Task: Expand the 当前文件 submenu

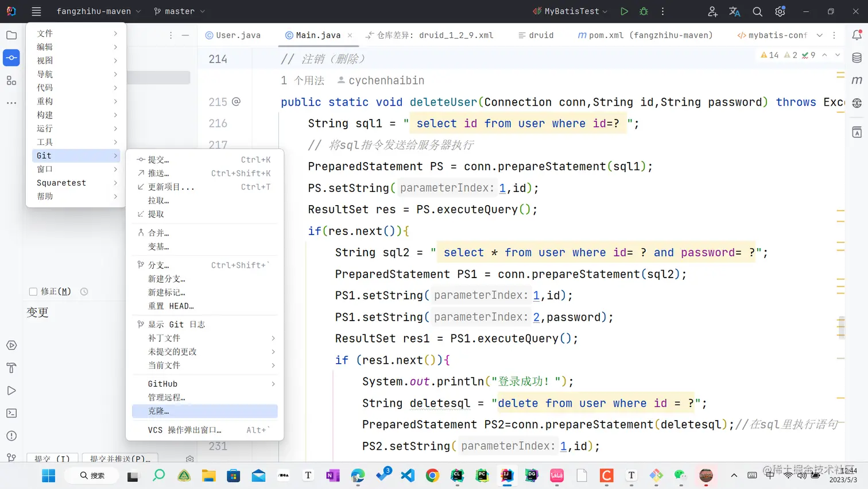Action: point(205,365)
